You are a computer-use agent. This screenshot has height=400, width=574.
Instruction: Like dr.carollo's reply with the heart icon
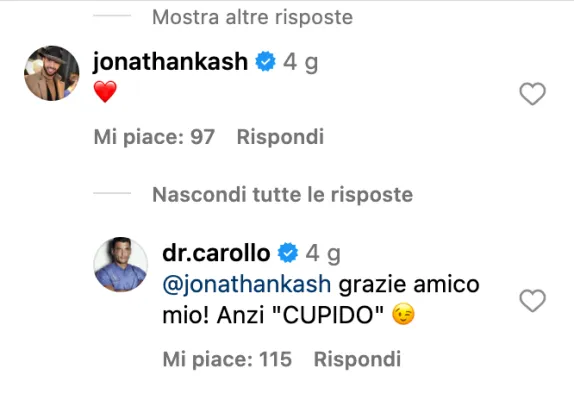(532, 300)
